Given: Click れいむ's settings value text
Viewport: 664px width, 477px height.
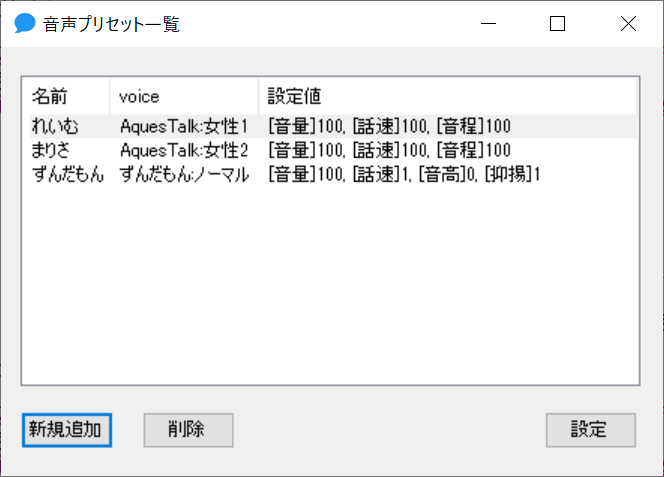Looking at the screenshot, I should click(390, 126).
